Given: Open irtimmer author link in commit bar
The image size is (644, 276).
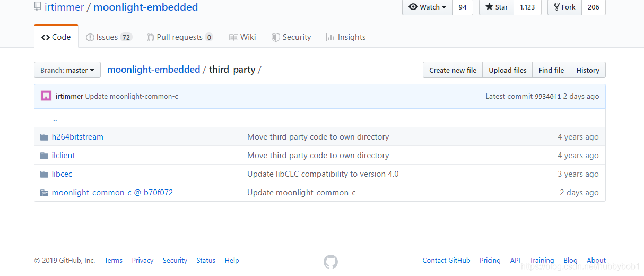Looking at the screenshot, I should [x=69, y=97].
